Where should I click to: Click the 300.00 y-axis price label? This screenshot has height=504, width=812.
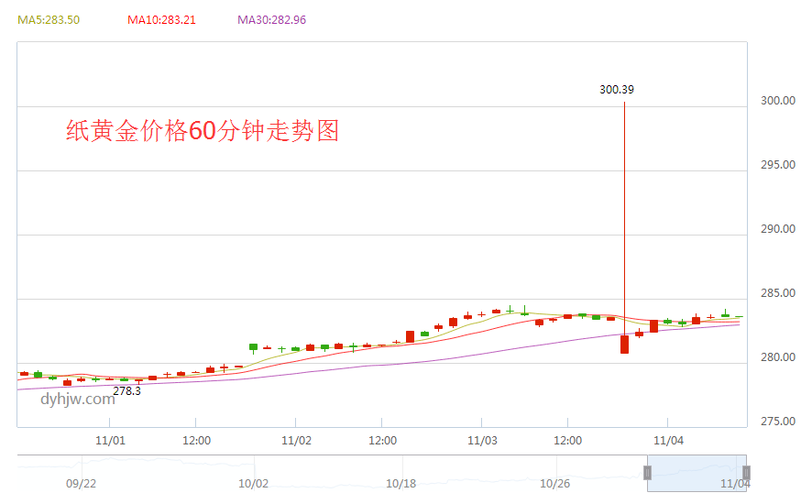[x=777, y=101]
